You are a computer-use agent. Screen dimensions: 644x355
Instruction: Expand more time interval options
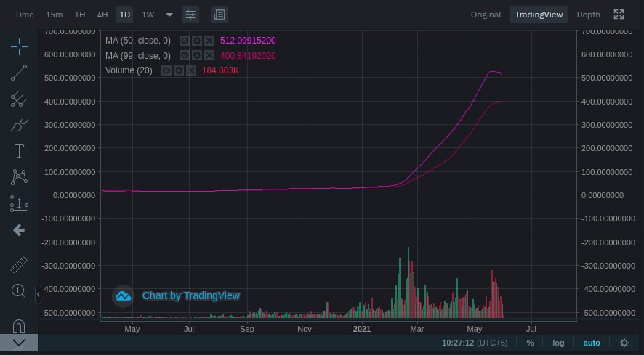pos(169,15)
